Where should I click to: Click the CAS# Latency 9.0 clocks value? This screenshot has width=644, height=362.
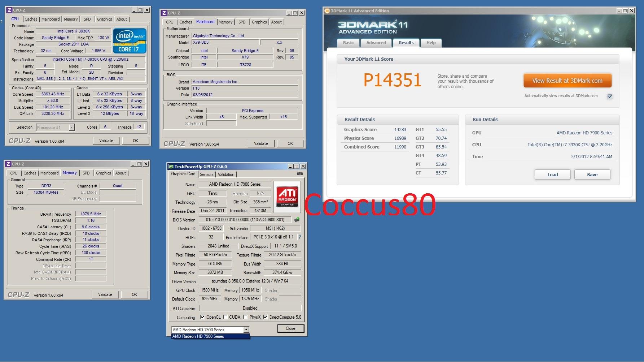(x=91, y=227)
